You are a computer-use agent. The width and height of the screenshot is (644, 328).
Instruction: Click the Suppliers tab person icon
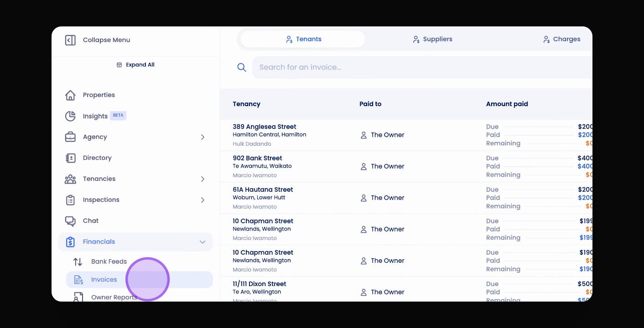point(416,40)
